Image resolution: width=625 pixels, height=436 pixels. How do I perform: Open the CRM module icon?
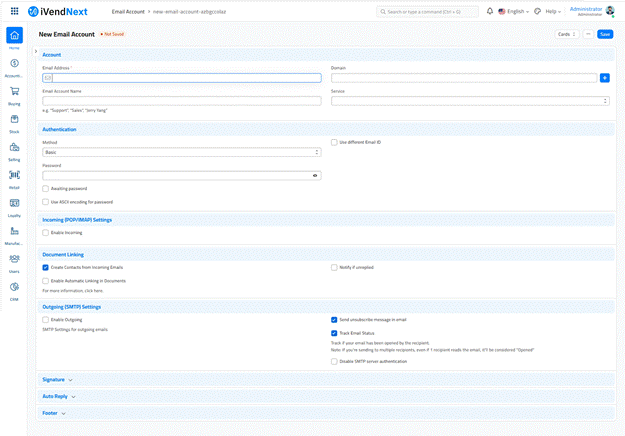click(x=14, y=287)
